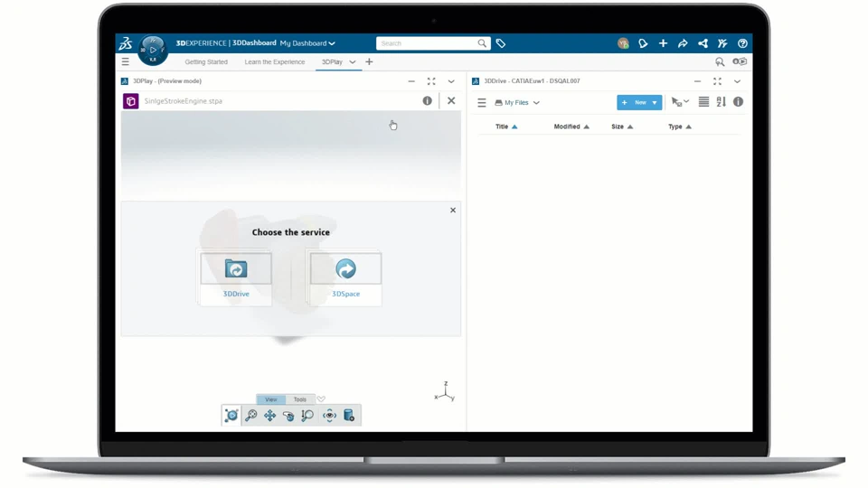Screen dimensions: 868x488
Task: Open the cylinder display settings tool
Action: [x=349, y=415]
